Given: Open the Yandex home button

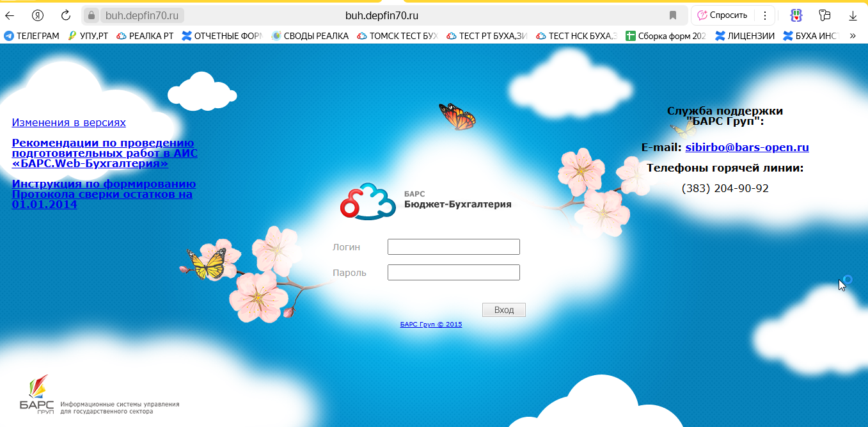Looking at the screenshot, I should tap(38, 15).
